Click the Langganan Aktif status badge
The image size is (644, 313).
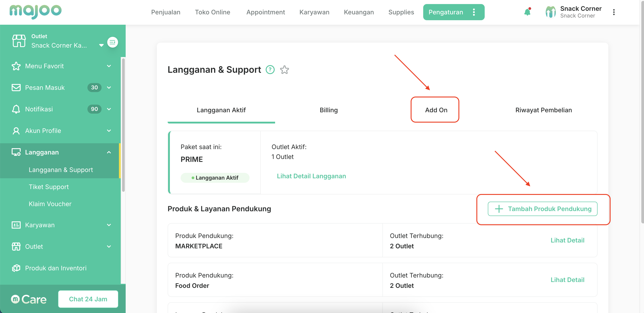215,178
